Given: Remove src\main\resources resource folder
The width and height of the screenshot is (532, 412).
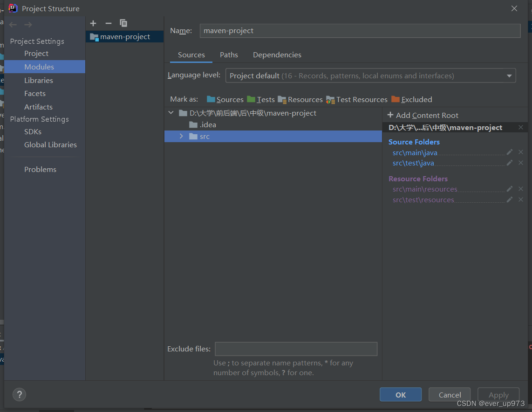Looking at the screenshot, I should click(521, 189).
